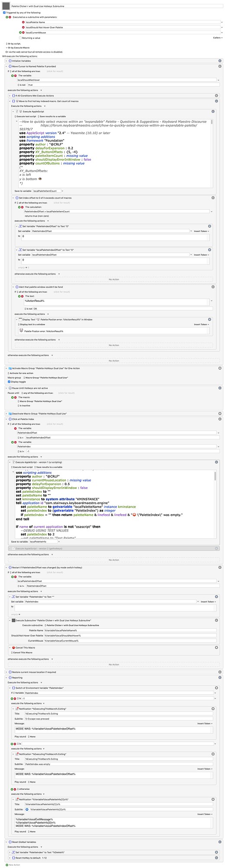This screenshot has width=225, height=868.
Task: Open gear menu for Initialize Variables action
Action: click(x=220, y=60)
